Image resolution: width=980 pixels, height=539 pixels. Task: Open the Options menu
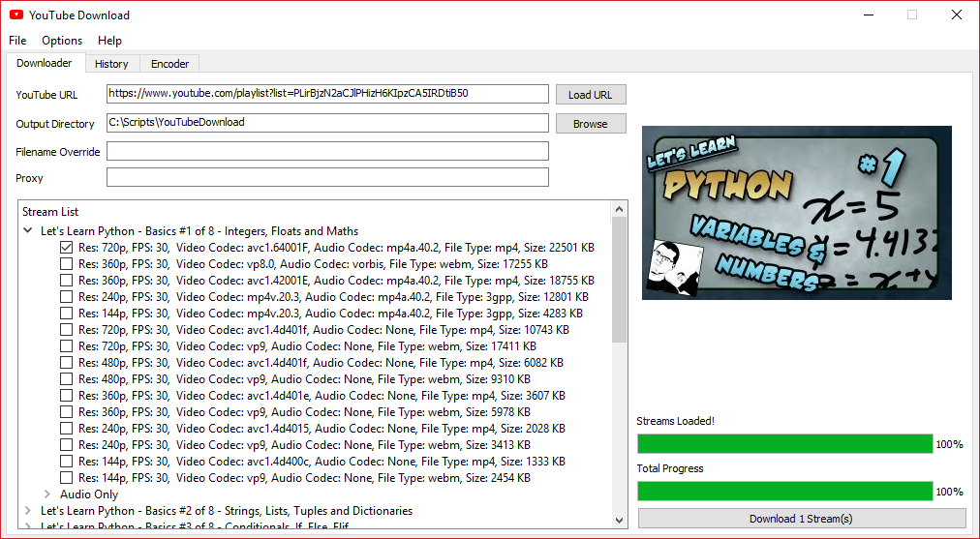click(x=62, y=41)
